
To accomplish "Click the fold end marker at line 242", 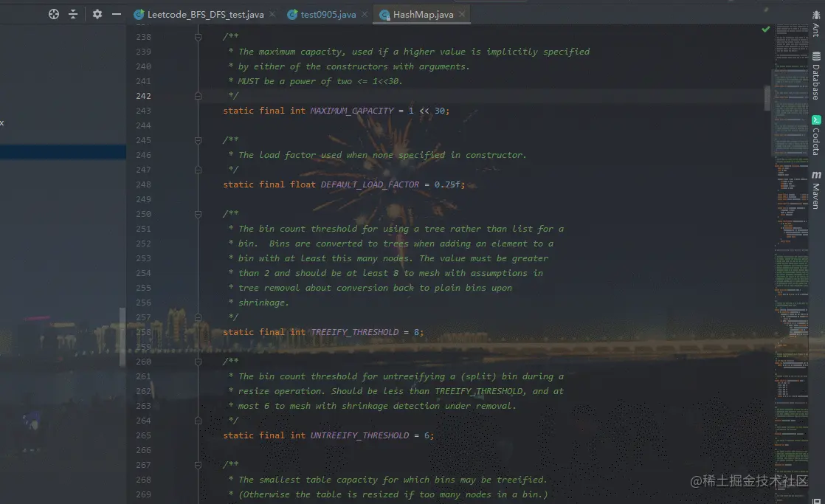I will pos(198,96).
